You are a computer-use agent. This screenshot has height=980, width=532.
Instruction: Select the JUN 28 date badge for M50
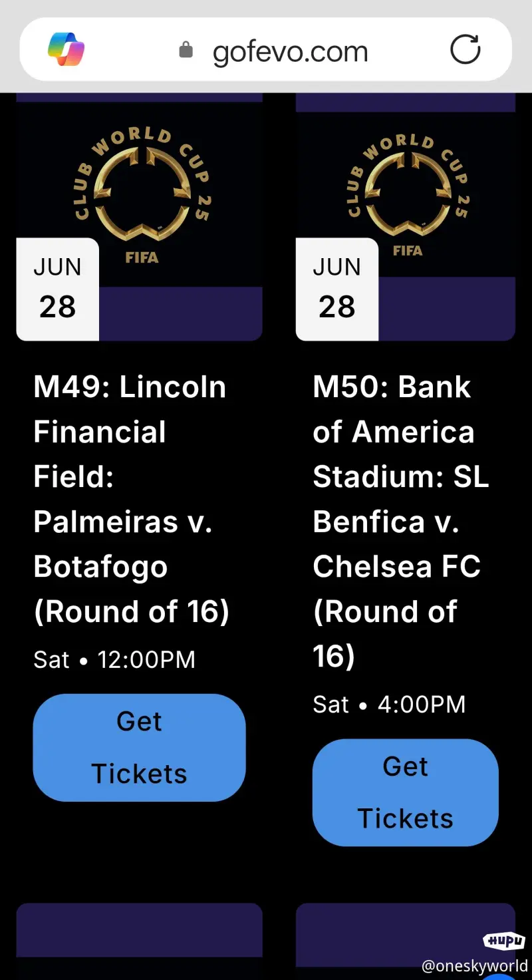point(337,289)
